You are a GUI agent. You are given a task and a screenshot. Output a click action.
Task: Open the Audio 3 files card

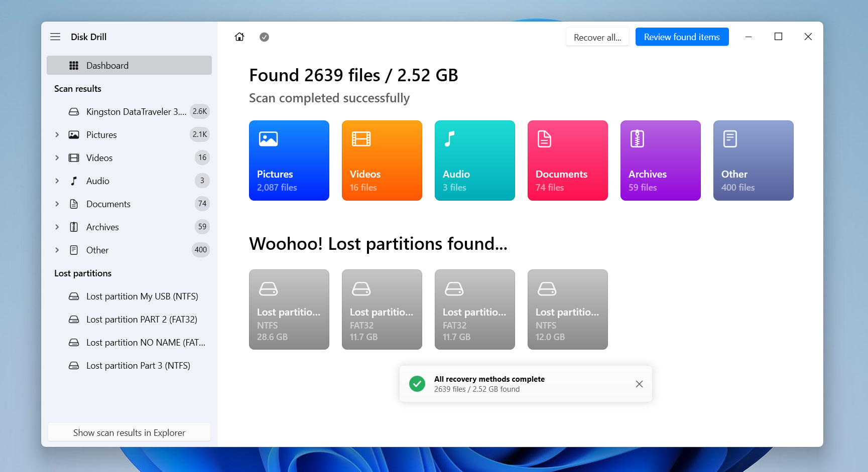[x=475, y=161]
